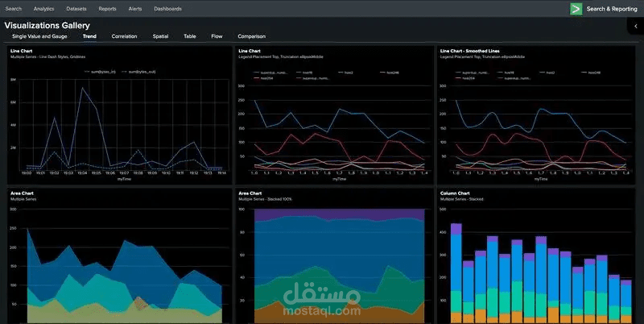This screenshot has height=324, width=644.
Task: Open the Search menu
Action: coord(14,9)
